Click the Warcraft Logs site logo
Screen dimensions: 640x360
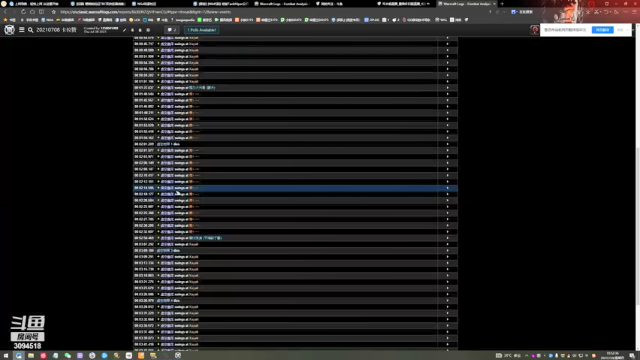point(9,30)
